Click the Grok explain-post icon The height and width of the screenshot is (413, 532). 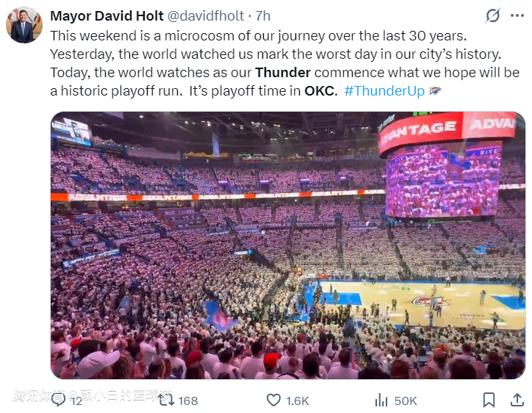coord(494,16)
